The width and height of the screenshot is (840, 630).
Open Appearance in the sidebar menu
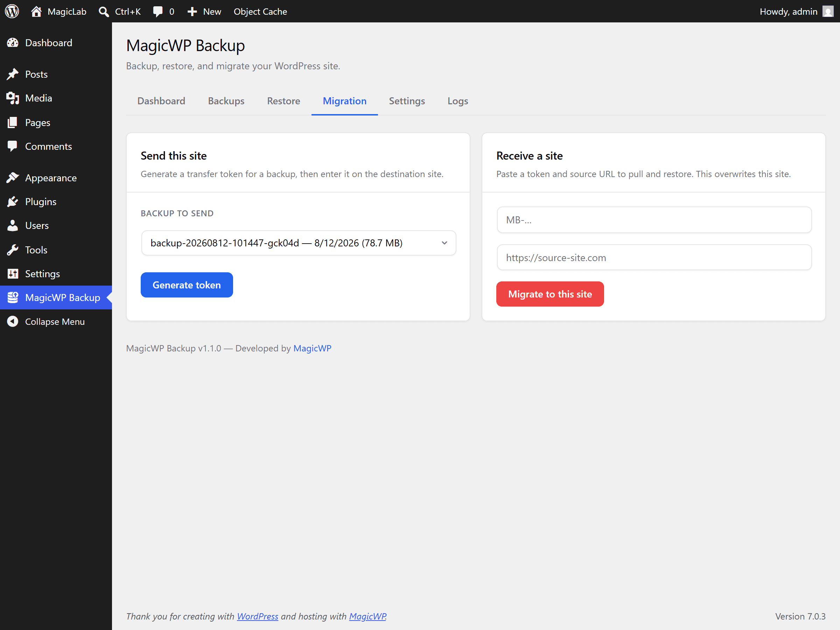coord(51,178)
